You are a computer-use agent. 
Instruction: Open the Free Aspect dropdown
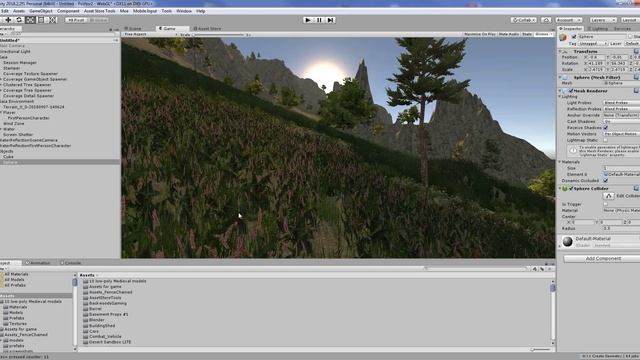pos(151,34)
